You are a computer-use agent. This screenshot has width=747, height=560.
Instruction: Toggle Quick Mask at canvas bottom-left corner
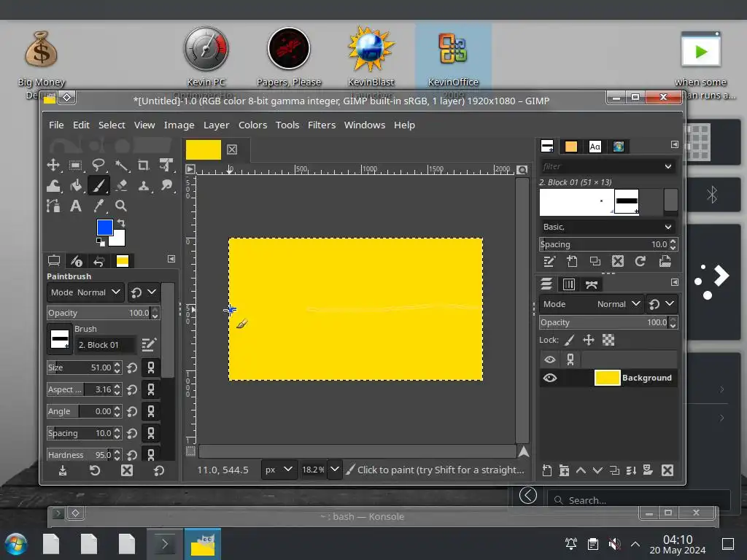click(x=190, y=451)
